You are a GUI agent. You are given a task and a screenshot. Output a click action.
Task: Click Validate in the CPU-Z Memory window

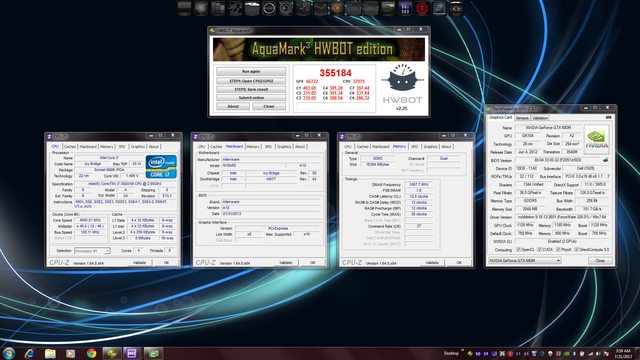coord(432,262)
